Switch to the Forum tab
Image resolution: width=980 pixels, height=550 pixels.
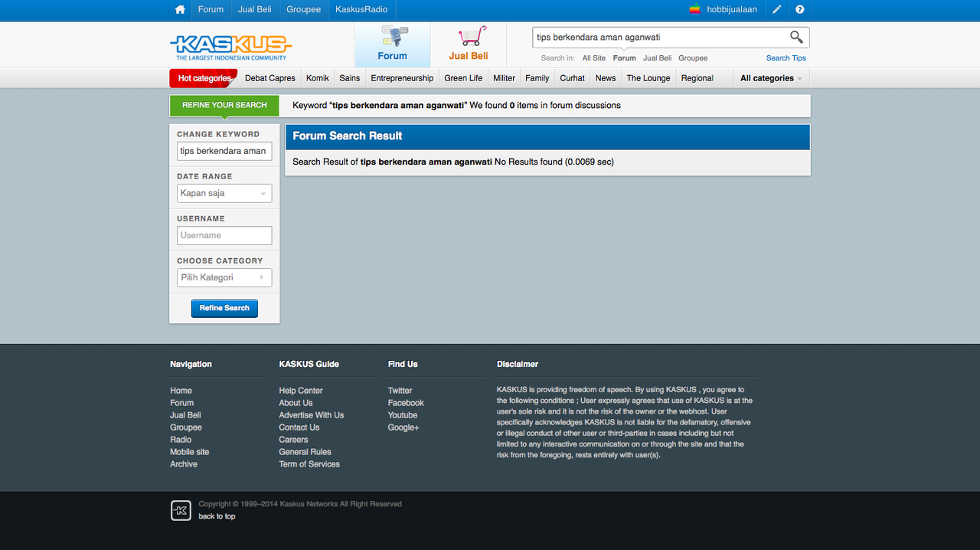point(392,44)
